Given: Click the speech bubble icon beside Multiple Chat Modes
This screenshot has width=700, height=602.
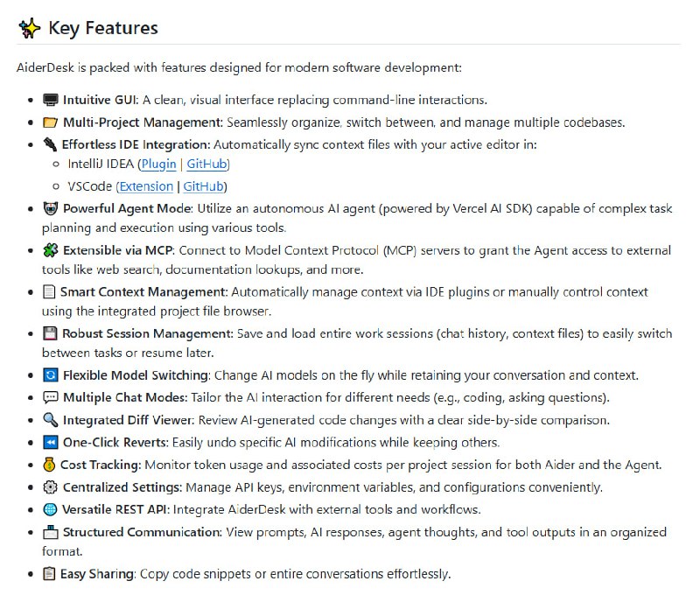Looking at the screenshot, I should (x=50, y=398).
